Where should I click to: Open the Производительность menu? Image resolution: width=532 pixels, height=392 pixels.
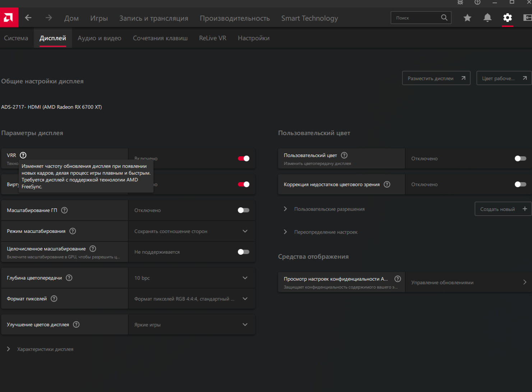click(235, 18)
